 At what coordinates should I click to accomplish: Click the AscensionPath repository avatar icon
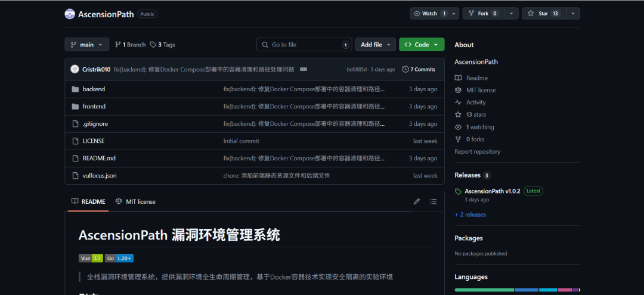click(70, 14)
